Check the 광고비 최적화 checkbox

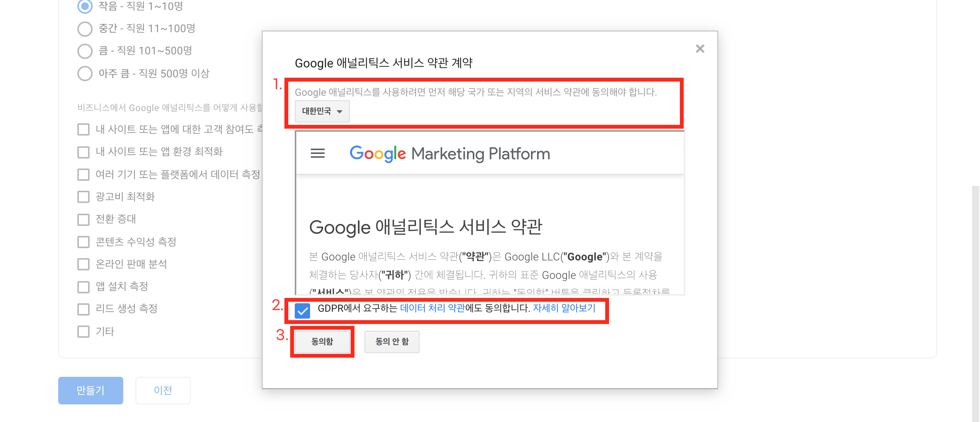(x=83, y=197)
